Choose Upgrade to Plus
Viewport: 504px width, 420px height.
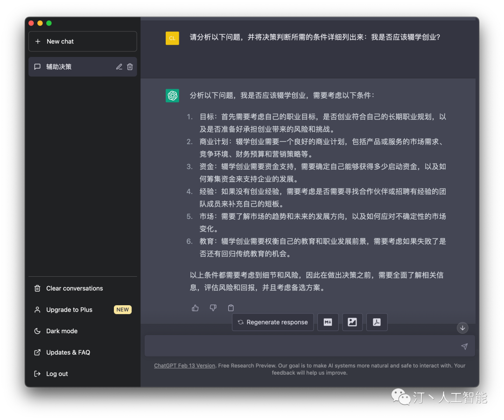pos(83,310)
